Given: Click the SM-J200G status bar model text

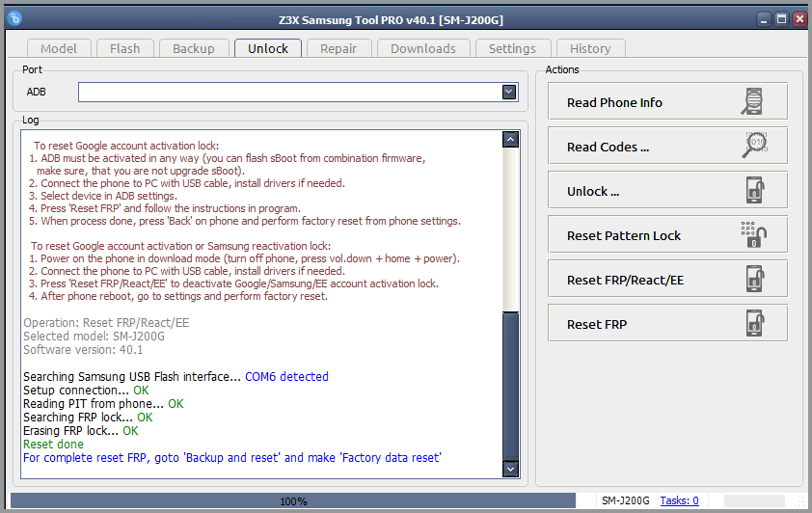Looking at the screenshot, I should click(625, 500).
